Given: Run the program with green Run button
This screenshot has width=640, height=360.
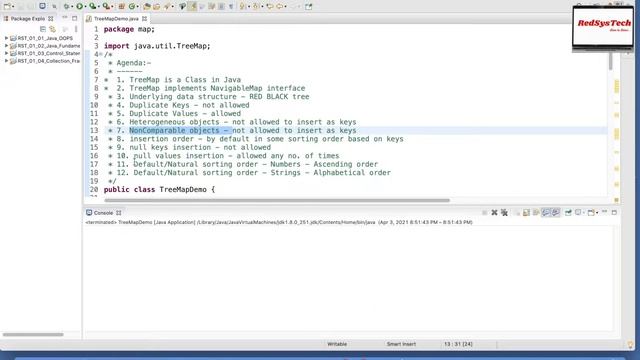Looking at the screenshot, I should tap(80, 6).
